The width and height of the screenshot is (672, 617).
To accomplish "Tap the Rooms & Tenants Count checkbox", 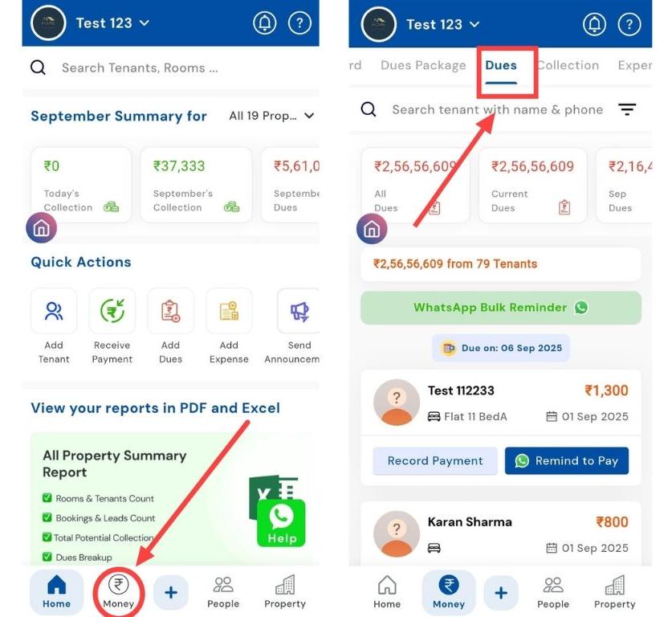I will coord(47,498).
